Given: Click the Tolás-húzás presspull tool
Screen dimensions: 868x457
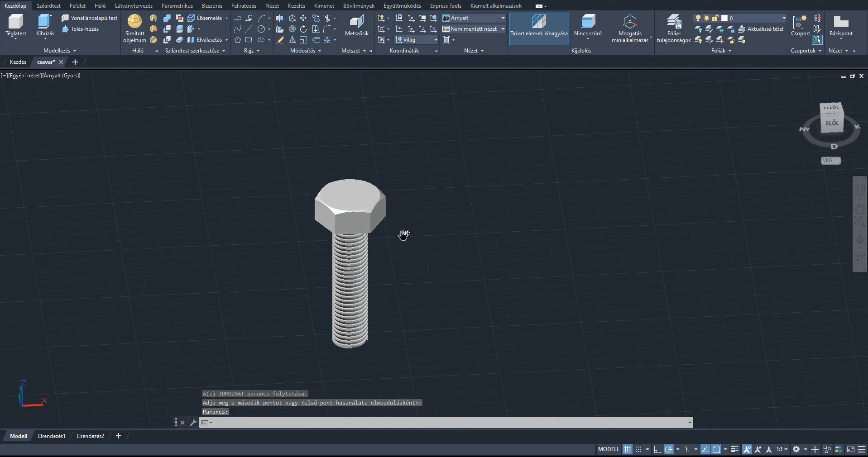Looking at the screenshot, I should click(x=80, y=29).
